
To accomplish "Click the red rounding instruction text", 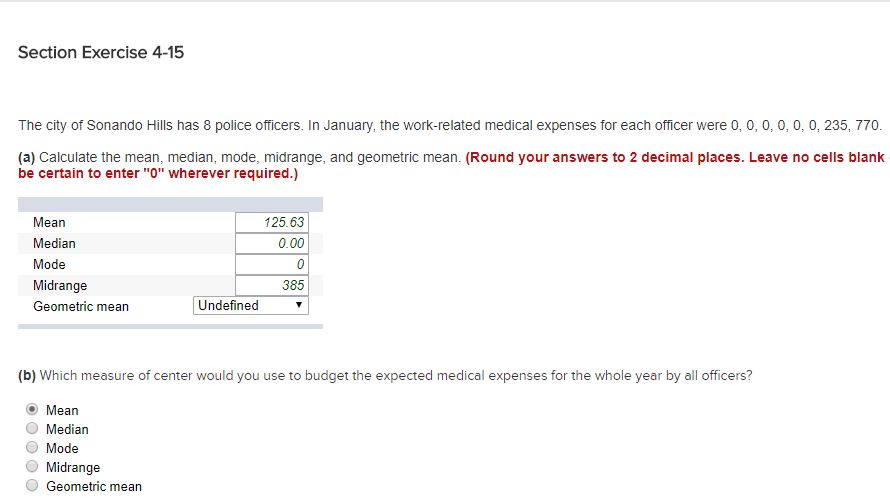I will 451,165.
